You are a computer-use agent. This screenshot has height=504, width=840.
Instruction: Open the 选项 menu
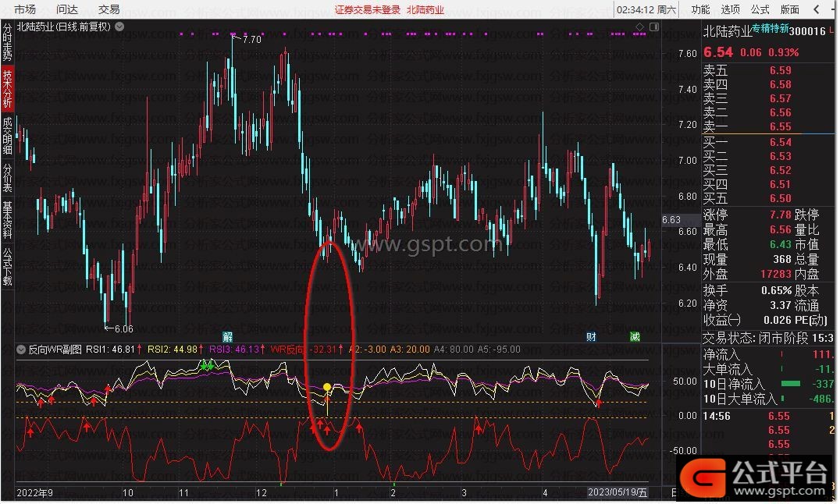tap(730, 9)
